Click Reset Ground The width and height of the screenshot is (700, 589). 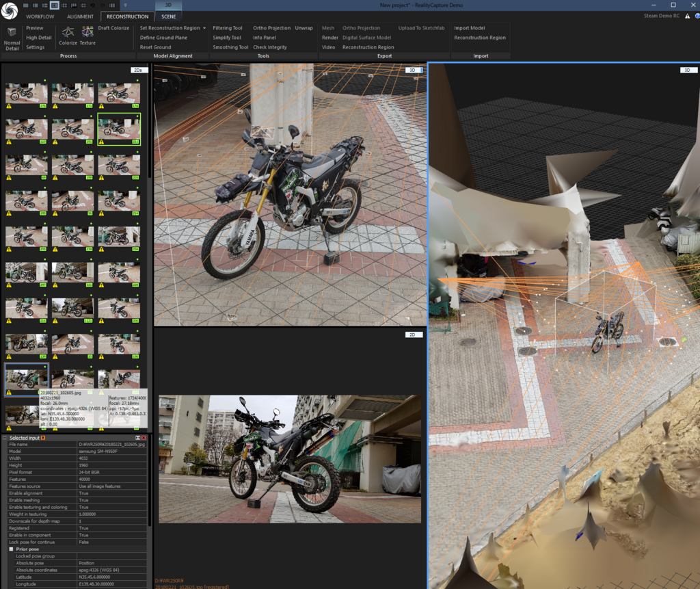155,47
